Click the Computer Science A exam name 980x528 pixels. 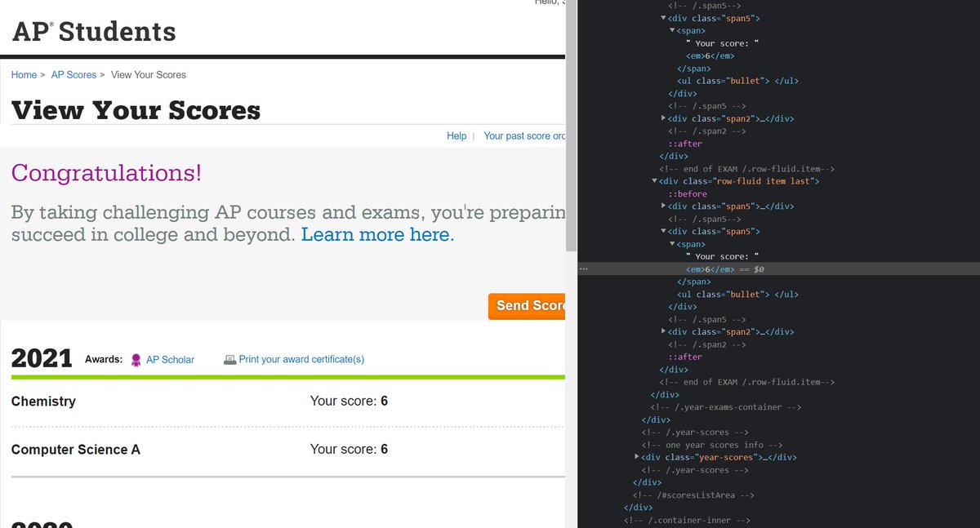pos(76,450)
